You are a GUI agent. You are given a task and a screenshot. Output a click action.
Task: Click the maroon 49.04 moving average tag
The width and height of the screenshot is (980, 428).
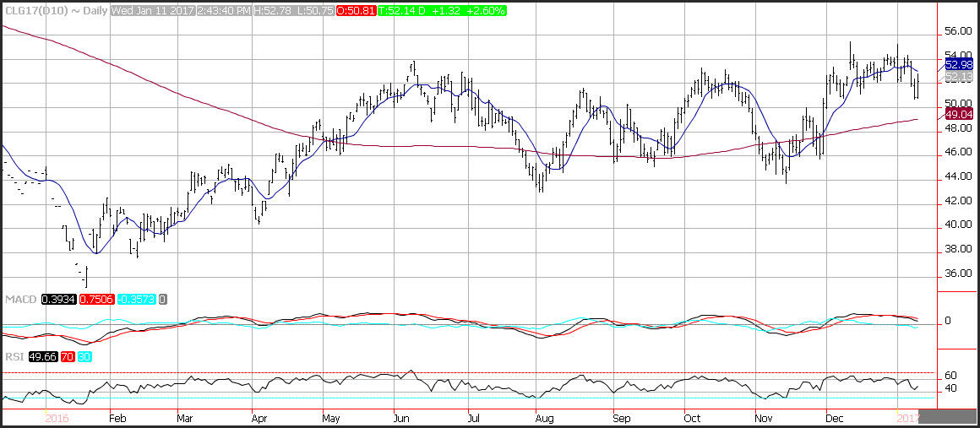pyautogui.click(x=959, y=114)
